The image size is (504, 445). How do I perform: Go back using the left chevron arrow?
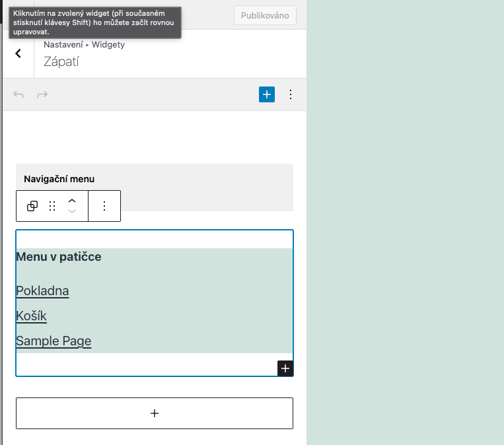pyautogui.click(x=18, y=53)
